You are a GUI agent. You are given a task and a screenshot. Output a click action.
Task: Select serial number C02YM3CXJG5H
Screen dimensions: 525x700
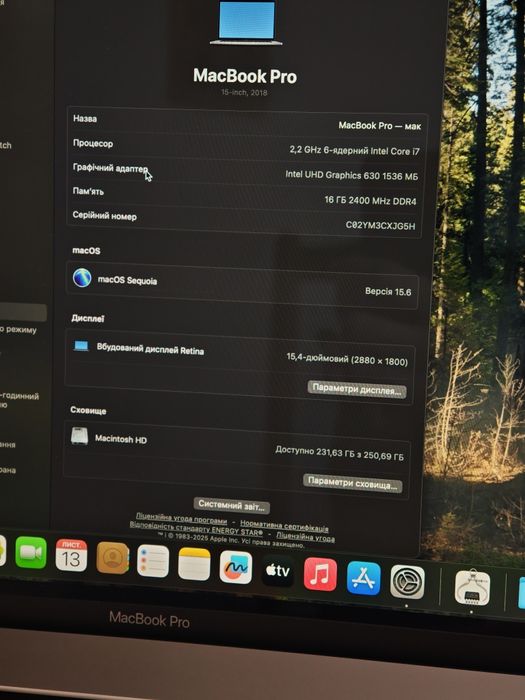(380, 225)
